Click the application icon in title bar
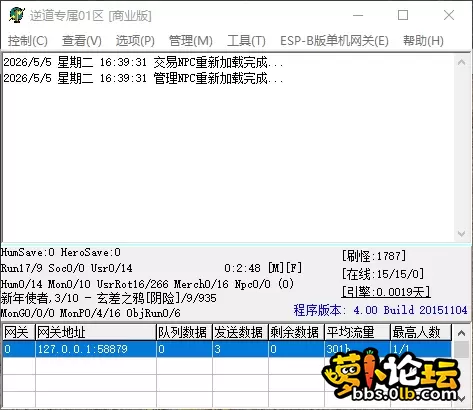The height and width of the screenshot is (410, 473). tap(17, 15)
